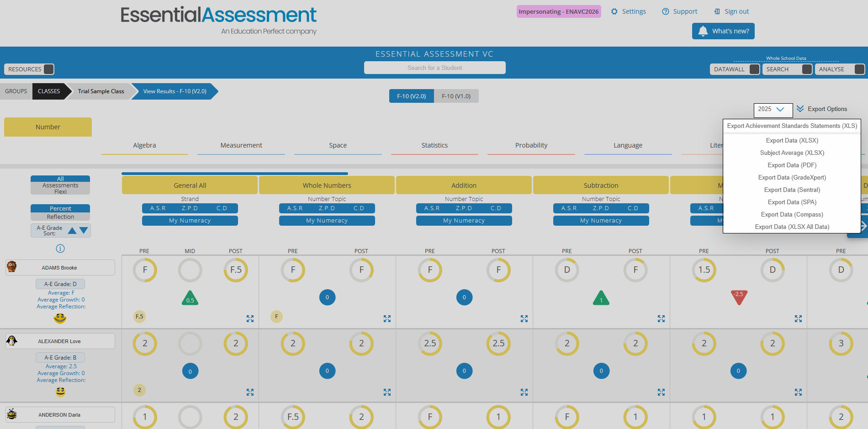Viewport: 868px width, 429px height.
Task: Expand ADAMS Brooke Whole Numbers cell
Action: tap(387, 318)
